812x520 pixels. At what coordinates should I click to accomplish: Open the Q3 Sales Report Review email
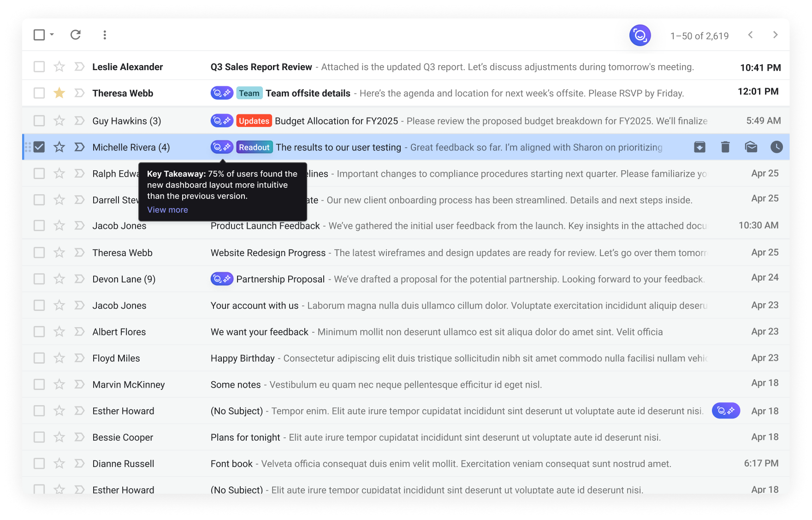pyautogui.click(x=406, y=67)
